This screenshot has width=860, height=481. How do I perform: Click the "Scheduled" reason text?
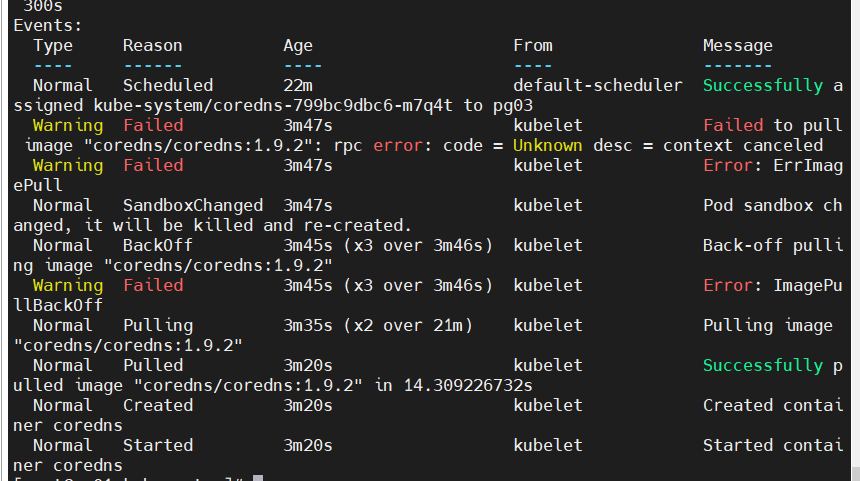168,85
